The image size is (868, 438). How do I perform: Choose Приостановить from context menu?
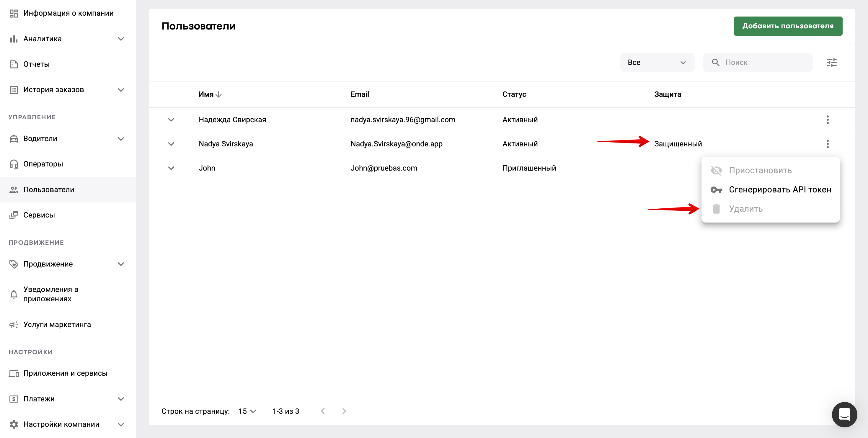tap(760, 171)
